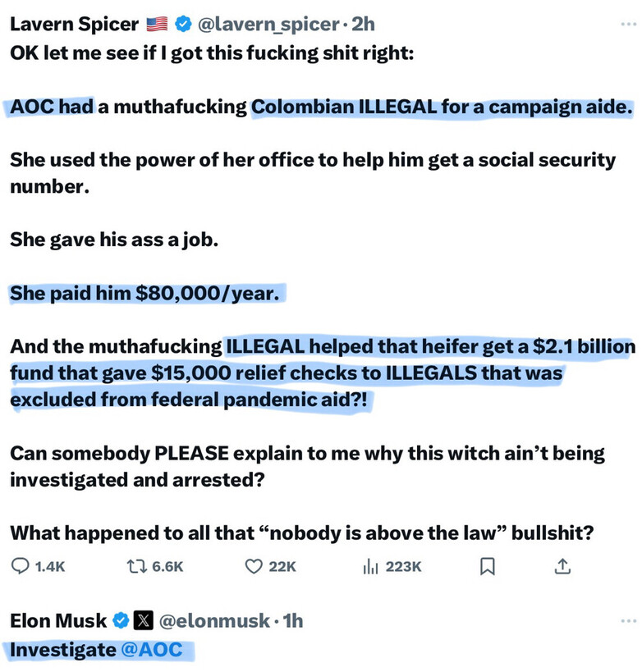Retweet Lavern Spicer's post
Viewport: 642px width, 672px height.
(x=135, y=566)
